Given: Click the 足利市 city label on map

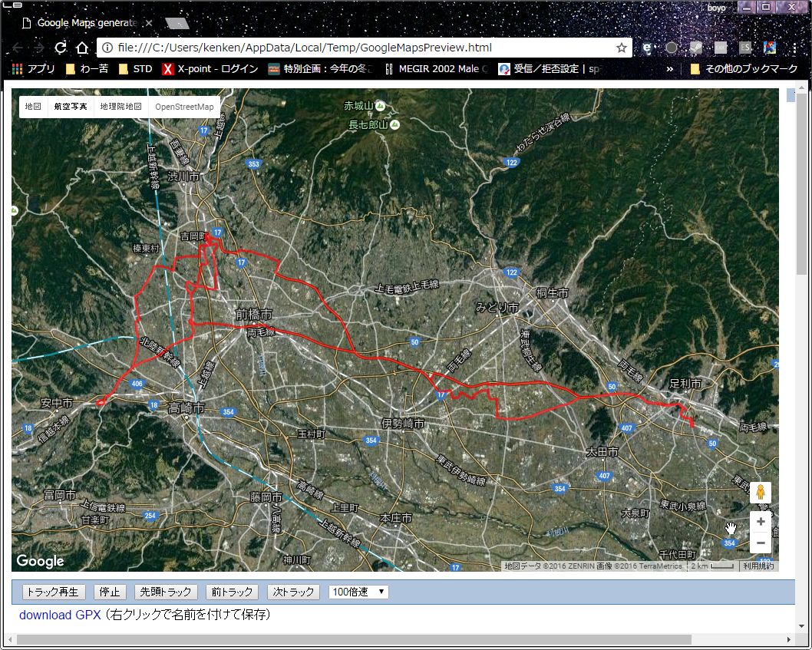Looking at the screenshot, I should click(x=685, y=384).
